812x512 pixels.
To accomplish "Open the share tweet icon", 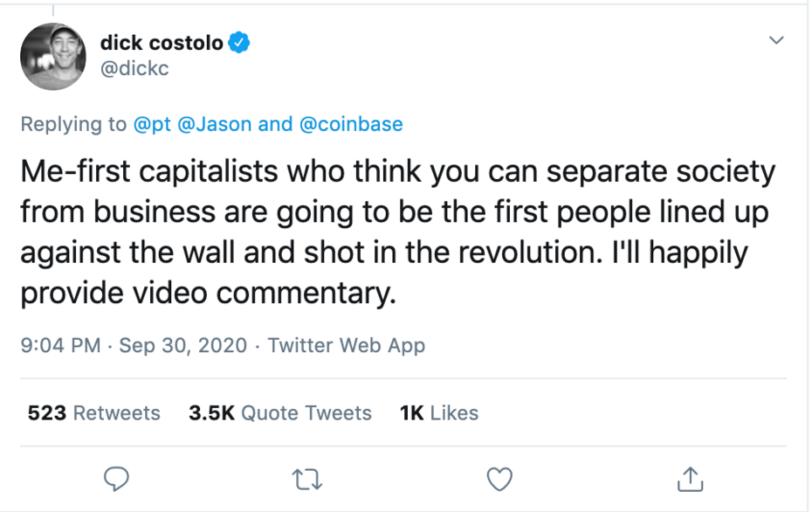I will 690,478.
